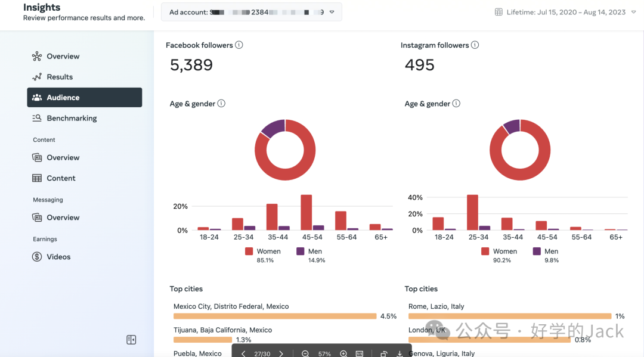Viewport: 644px width, 357px height.
Task: Click the Tijuana percentage bar
Action: [x=203, y=340]
